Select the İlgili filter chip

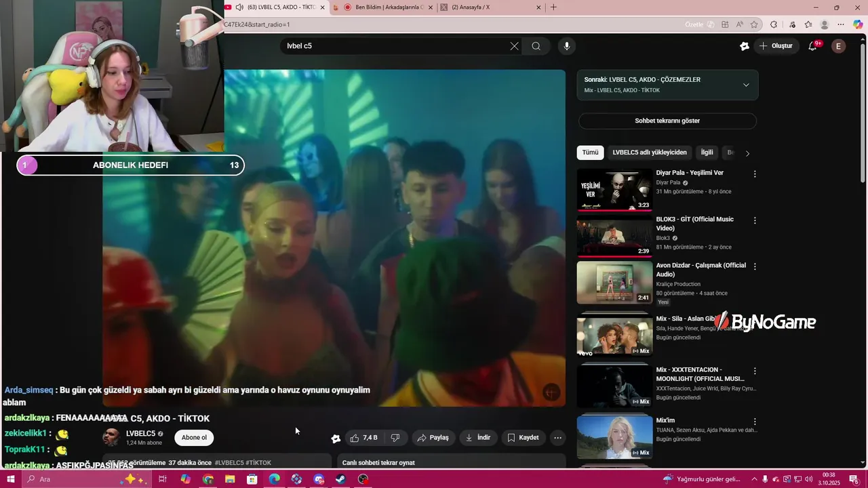pos(707,152)
